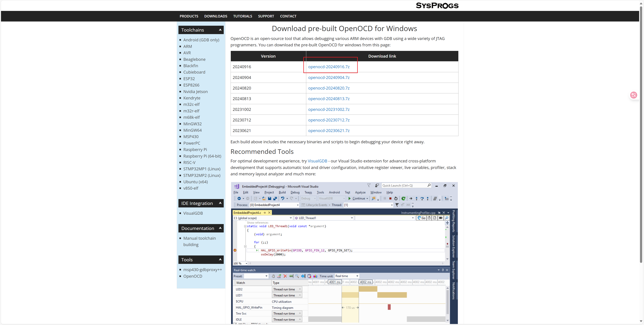The height and width of the screenshot is (325, 644).
Task: Collapse the IDE Integration section
Action: tap(220, 203)
